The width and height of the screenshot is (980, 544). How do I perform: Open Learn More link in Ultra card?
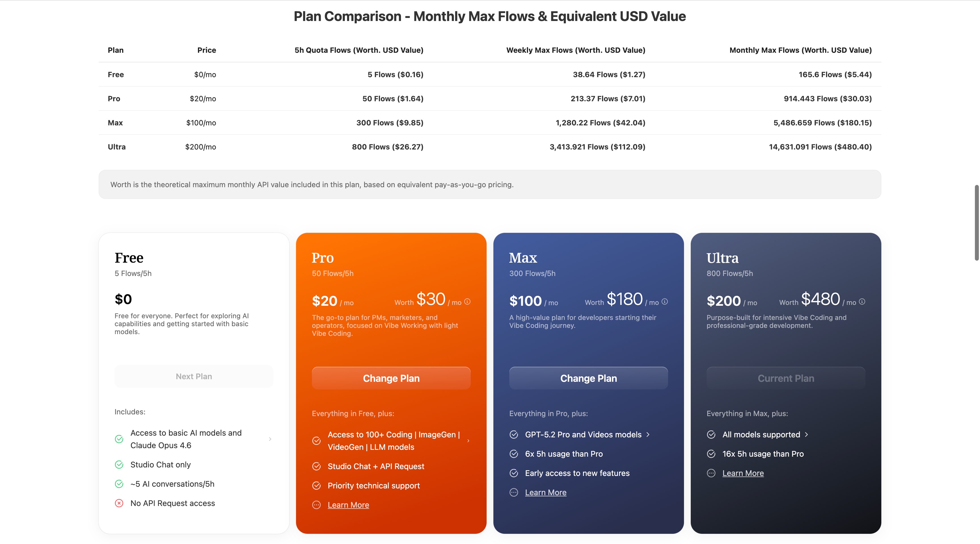(x=743, y=473)
